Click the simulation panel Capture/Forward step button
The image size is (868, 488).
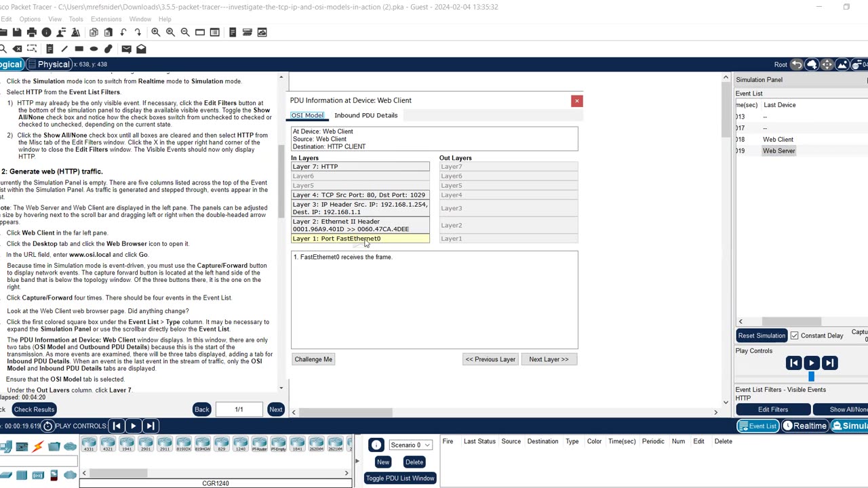coord(829,363)
